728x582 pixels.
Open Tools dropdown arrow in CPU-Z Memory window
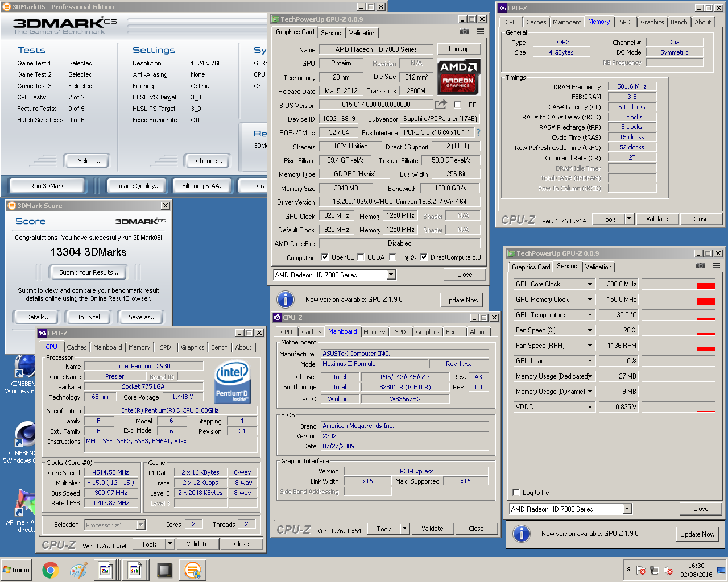(x=629, y=219)
